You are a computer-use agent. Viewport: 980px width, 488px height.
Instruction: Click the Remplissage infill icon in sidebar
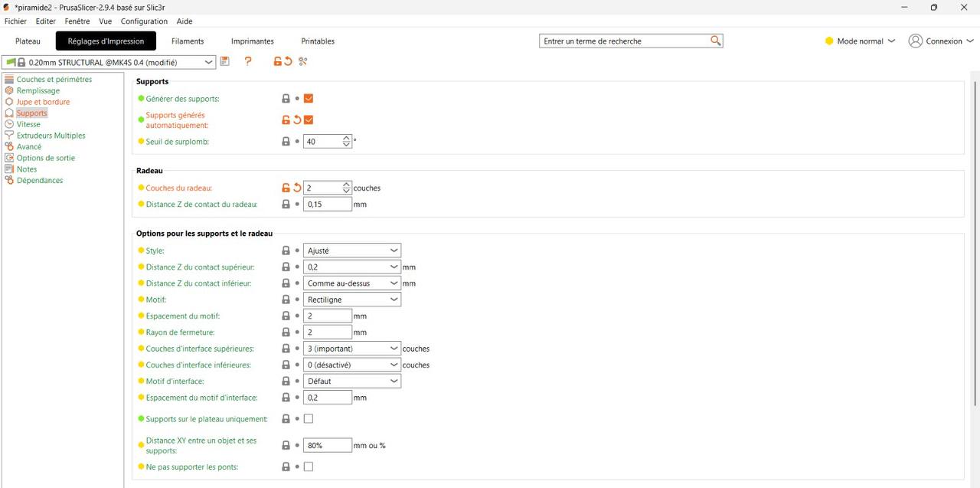click(x=9, y=90)
